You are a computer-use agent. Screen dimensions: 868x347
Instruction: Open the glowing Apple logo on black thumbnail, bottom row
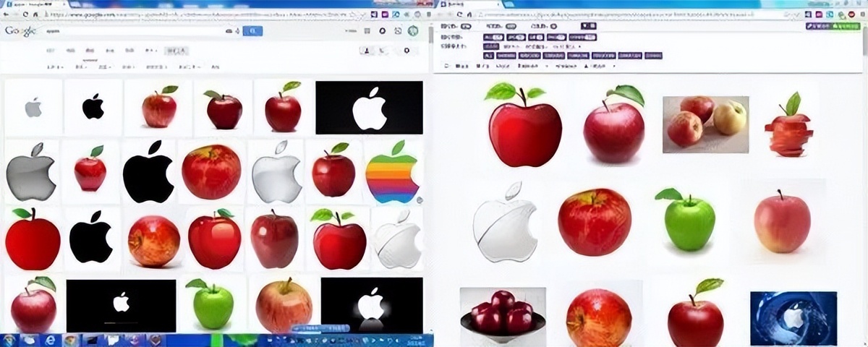click(x=371, y=304)
